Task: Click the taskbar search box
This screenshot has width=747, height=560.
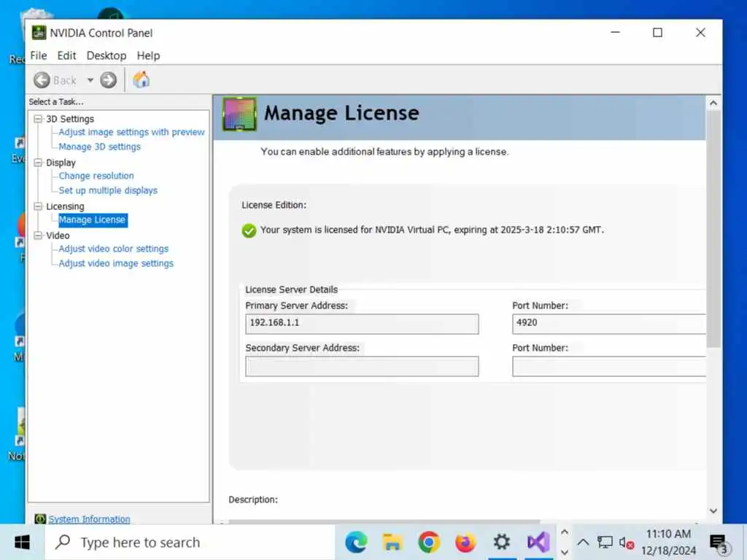Action: click(x=190, y=542)
